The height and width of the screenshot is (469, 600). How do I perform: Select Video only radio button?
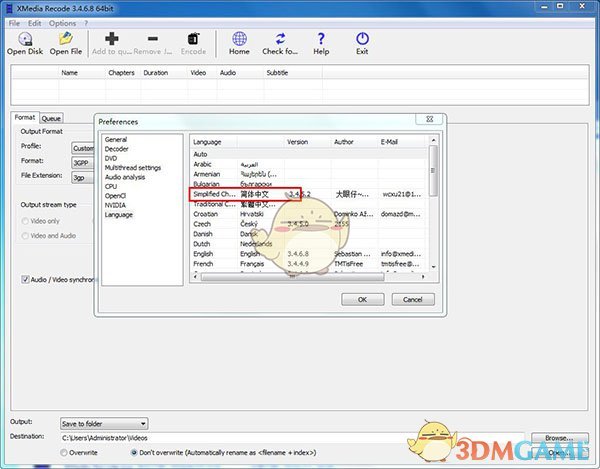25,221
